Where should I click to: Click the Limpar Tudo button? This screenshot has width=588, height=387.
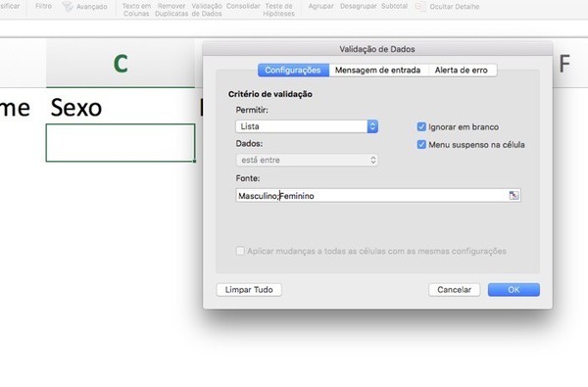[x=249, y=289]
